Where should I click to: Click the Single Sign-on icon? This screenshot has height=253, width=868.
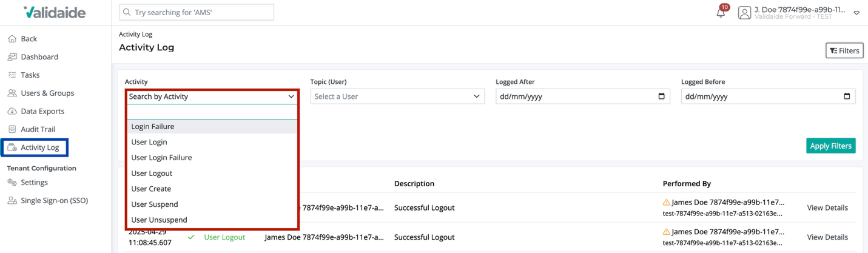(12, 200)
